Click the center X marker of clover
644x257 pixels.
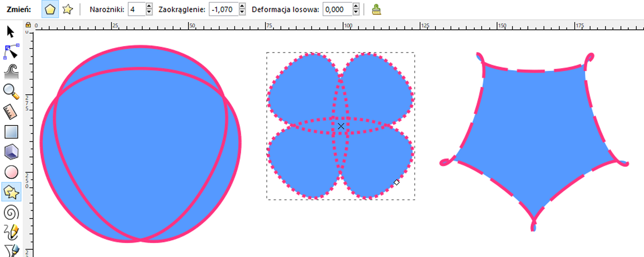click(341, 126)
